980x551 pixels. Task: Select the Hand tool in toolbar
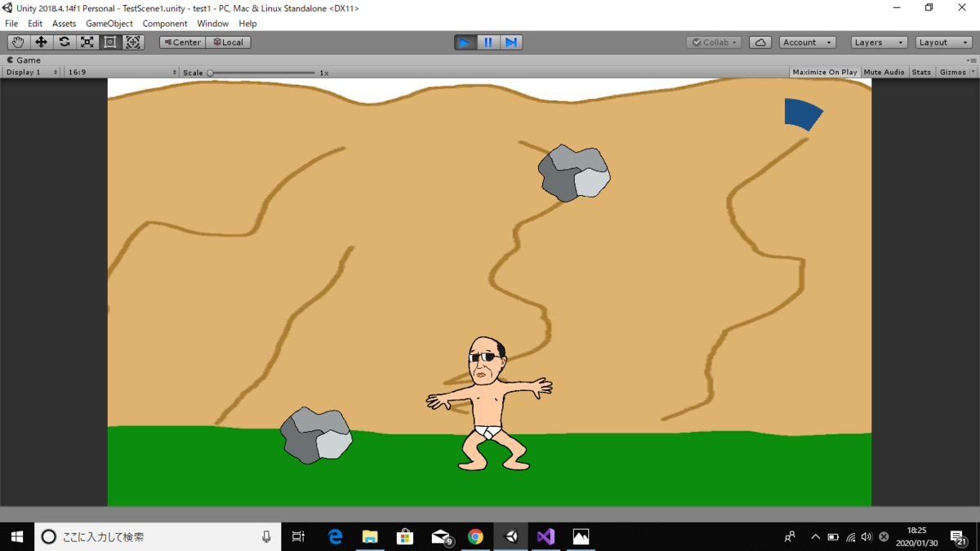tap(18, 42)
